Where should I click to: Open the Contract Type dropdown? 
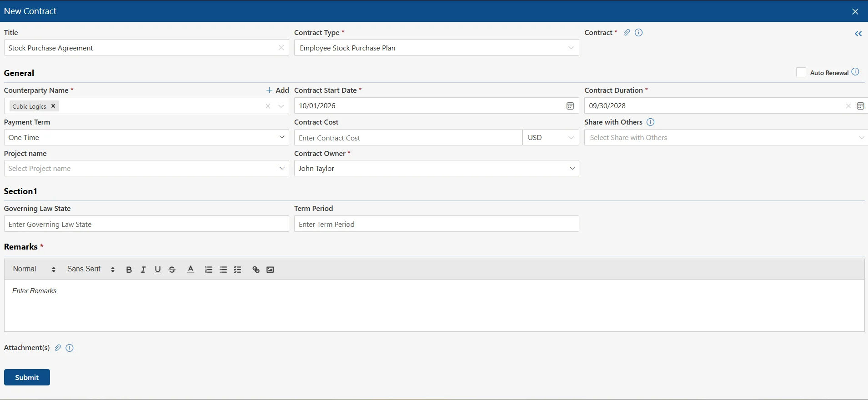(437, 48)
